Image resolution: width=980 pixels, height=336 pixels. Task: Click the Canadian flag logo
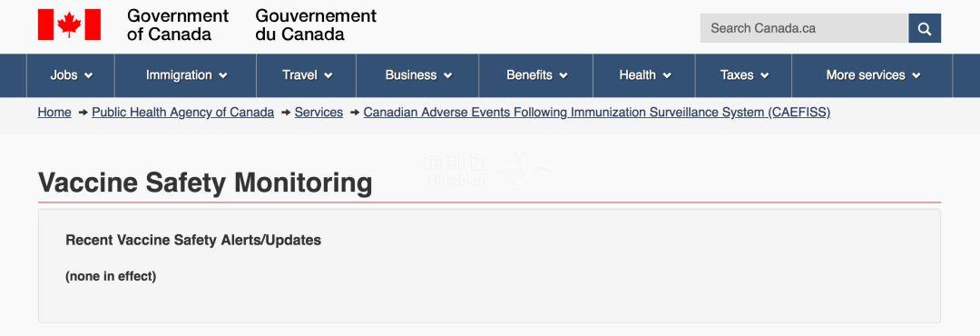click(x=69, y=25)
